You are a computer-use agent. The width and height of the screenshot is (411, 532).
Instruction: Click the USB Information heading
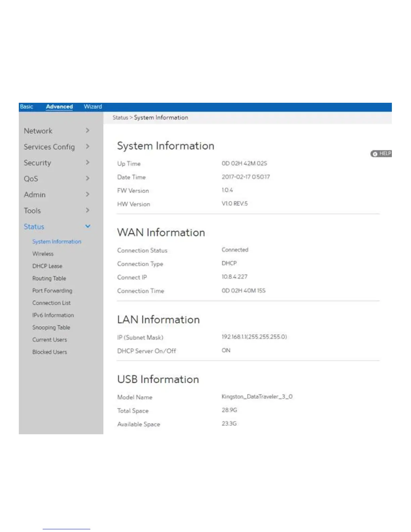(x=158, y=379)
